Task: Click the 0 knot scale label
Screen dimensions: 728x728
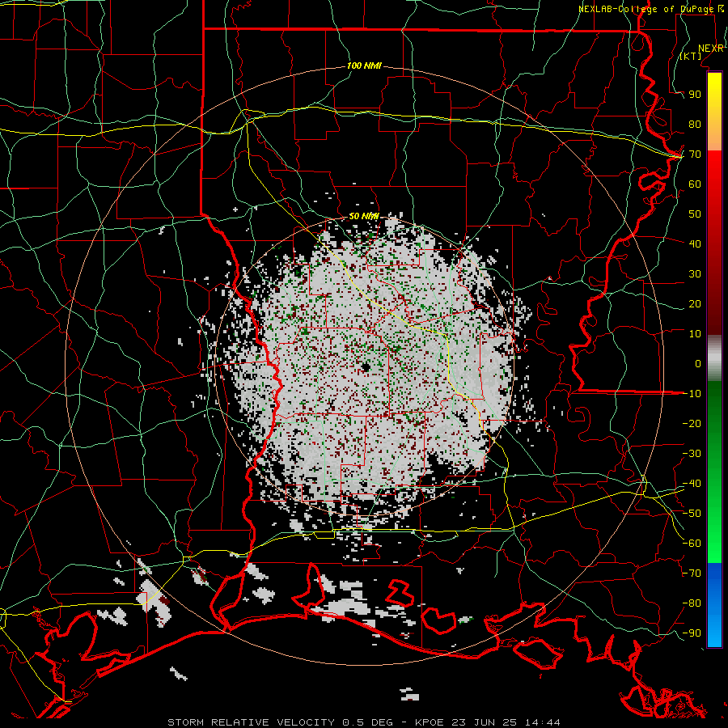Action: tap(698, 363)
